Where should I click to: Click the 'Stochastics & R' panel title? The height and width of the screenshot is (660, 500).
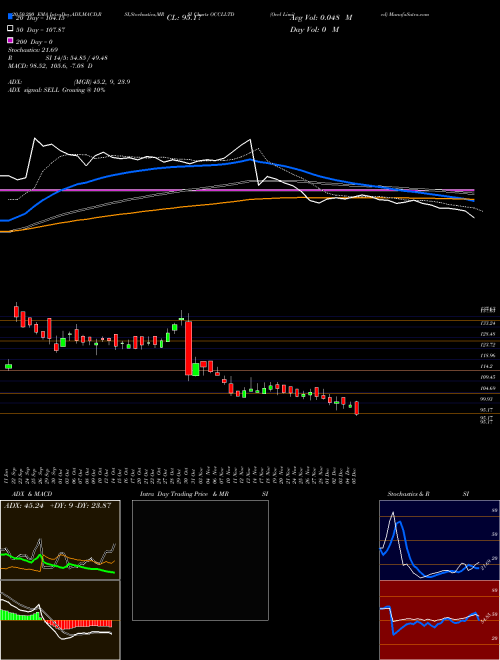(408, 494)
